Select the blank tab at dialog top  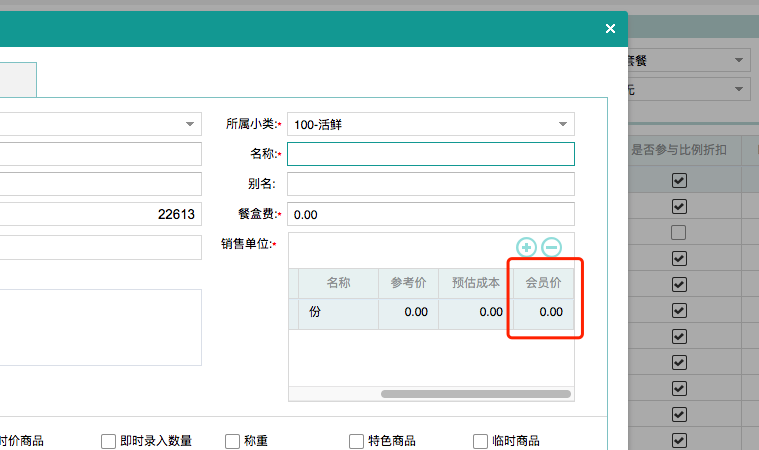18,80
